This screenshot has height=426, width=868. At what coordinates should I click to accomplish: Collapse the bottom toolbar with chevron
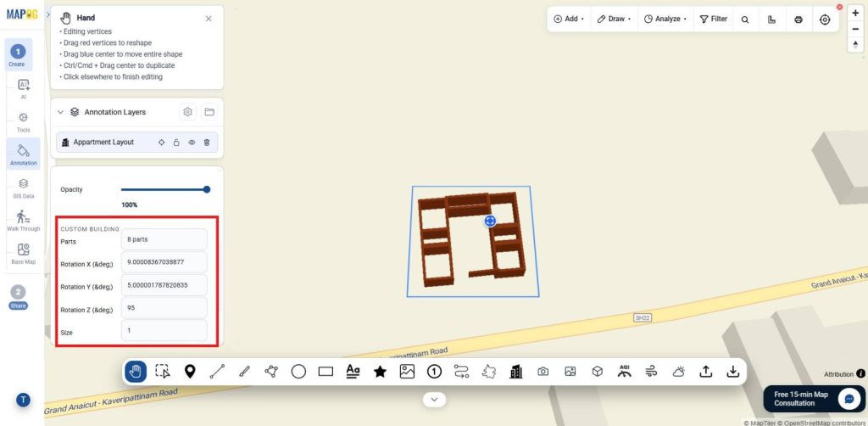click(x=435, y=400)
